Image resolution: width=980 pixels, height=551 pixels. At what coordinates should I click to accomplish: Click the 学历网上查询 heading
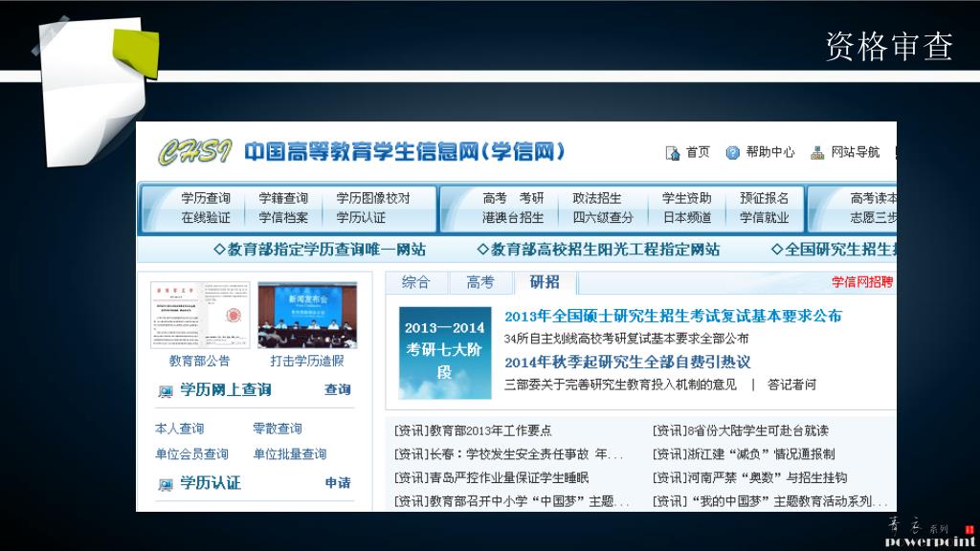click(x=226, y=390)
